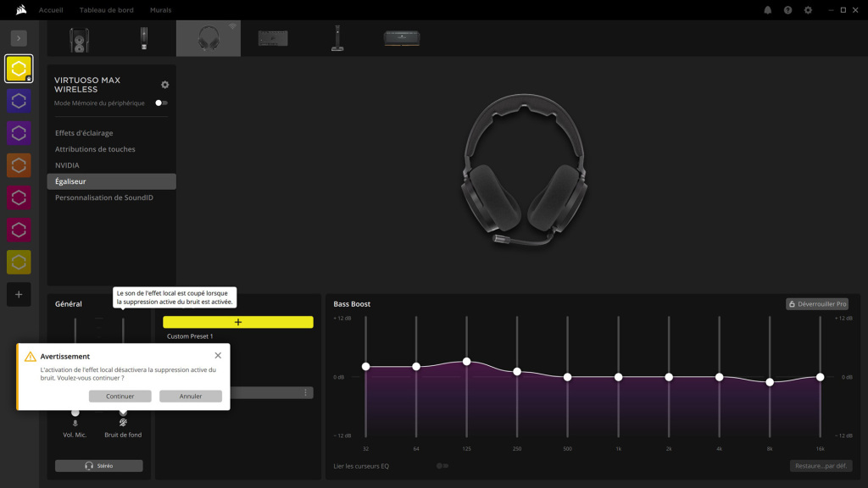Click the 8k EQ slider handle
The image size is (868, 488).
pos(770,382)
